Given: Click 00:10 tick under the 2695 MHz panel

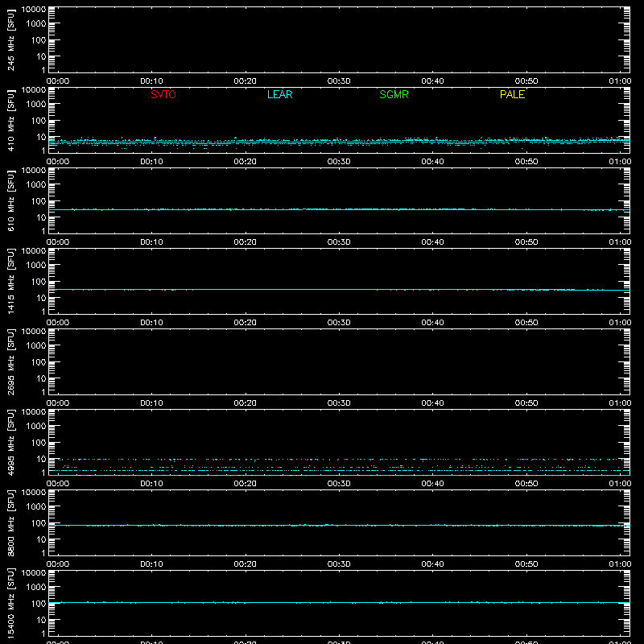Looking at the screenshot, I should [151, 403].
